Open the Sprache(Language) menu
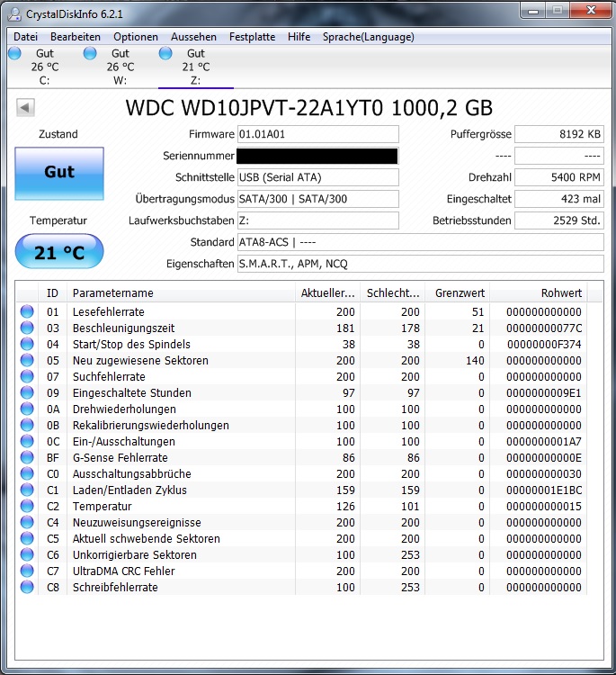The image size is (616, 675). click(368, 37)
